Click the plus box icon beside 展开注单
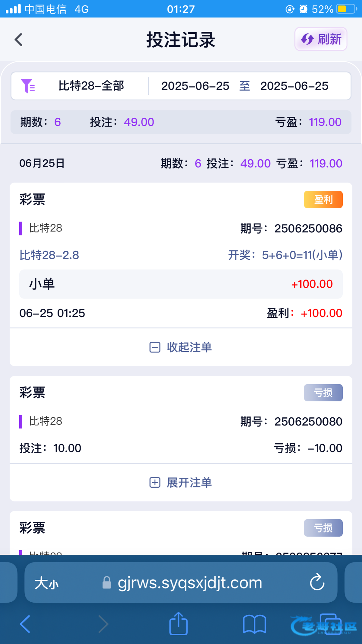The image size is (362, 644). [x=155, y=482]
